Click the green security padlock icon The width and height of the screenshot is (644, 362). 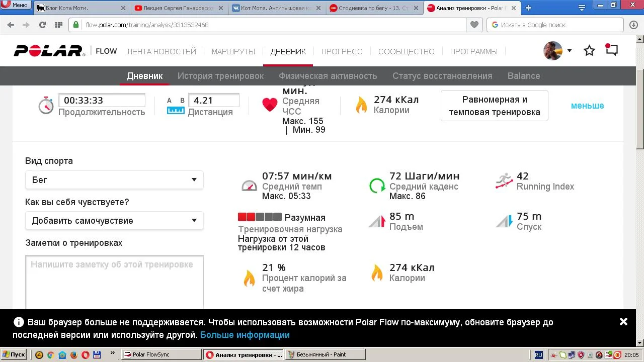(x=76, y=25)
